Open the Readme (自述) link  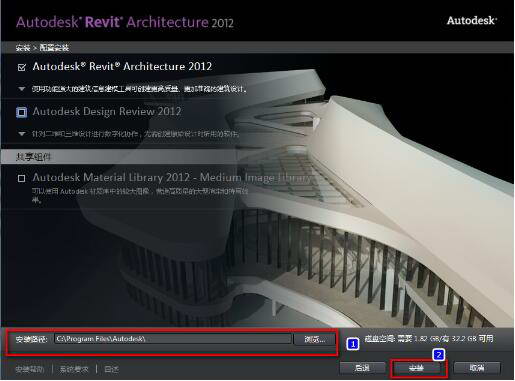point(111,369)
